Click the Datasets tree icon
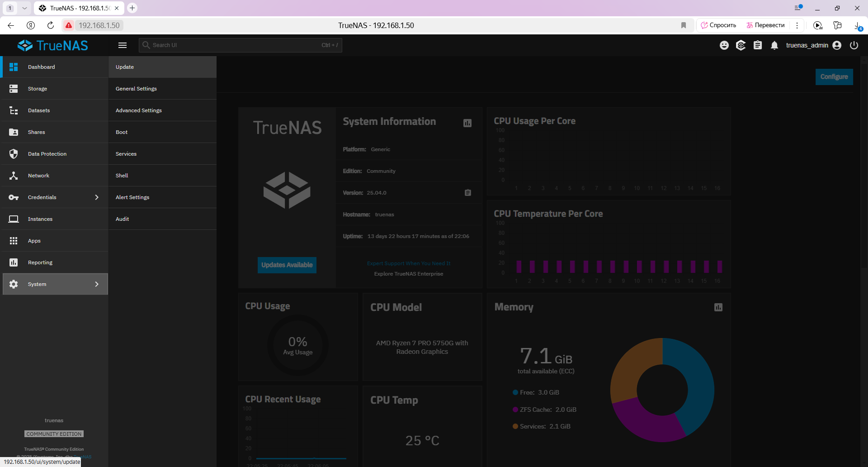Viewport: 868px width, 467px height. click(x=14, y=110)
